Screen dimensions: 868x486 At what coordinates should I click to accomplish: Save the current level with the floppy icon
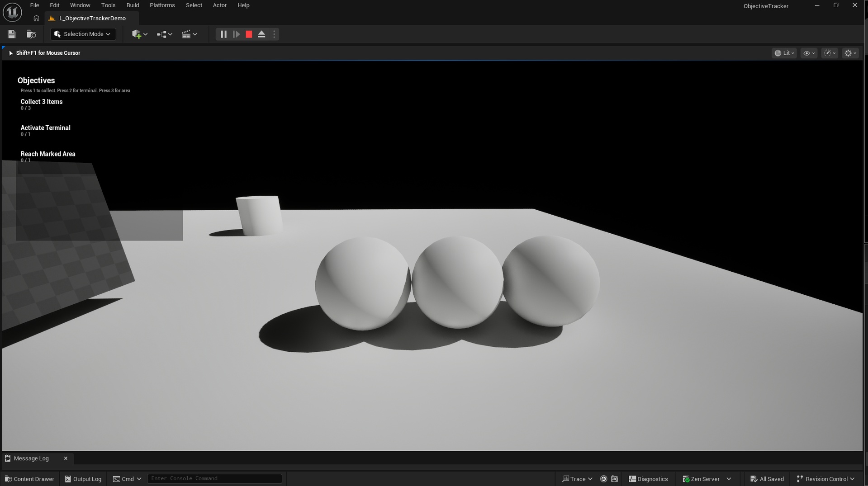[x=12, y=34]
